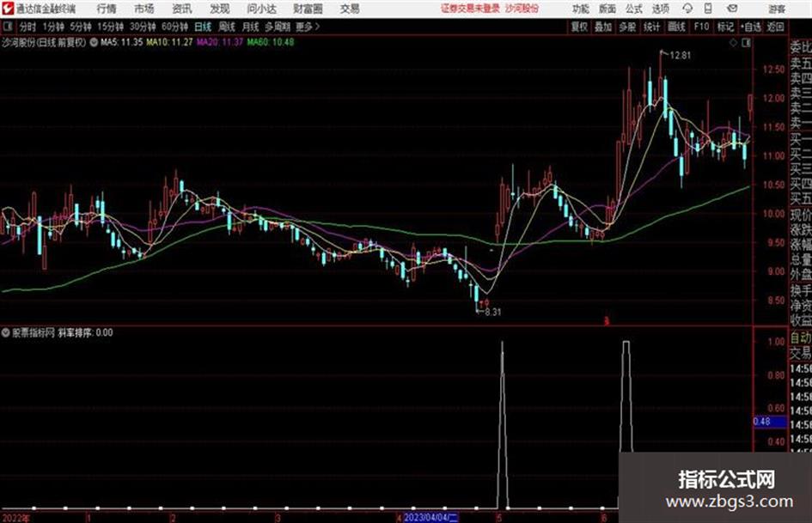812x523 pixels.
Task: Open the mobile phone icon in the title bar
Action: [708, 9]
